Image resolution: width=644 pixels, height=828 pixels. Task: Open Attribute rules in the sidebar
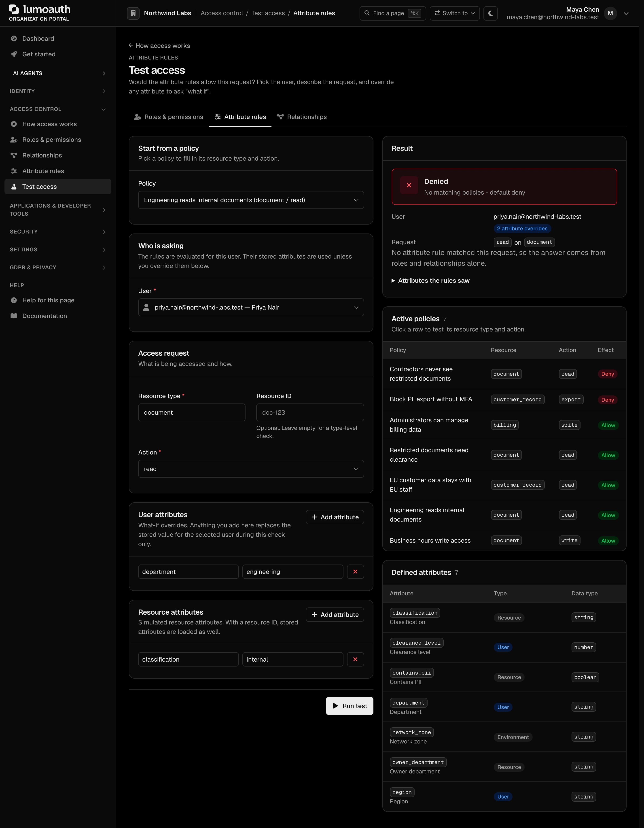pyautogui.click(x=58, y=171)
